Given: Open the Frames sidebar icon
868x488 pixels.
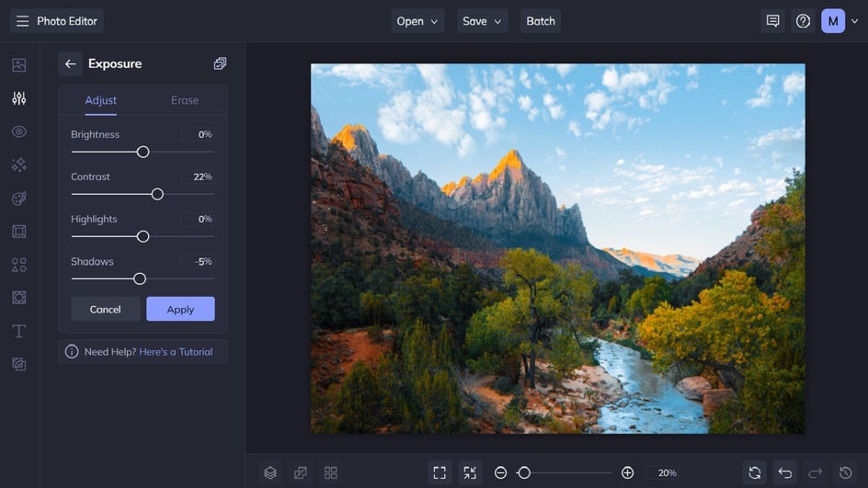Looking at the screenshot, I should click(x=18, y=232).
